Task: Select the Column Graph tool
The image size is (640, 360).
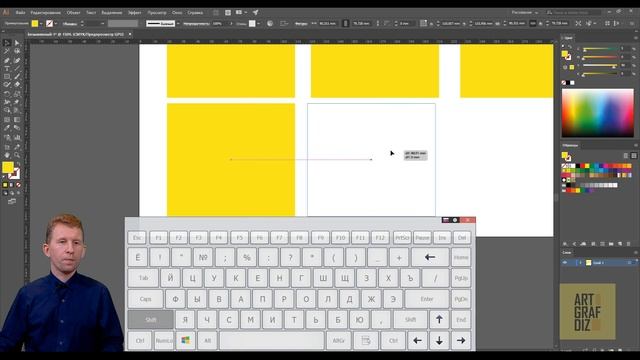Action: (x=17, y=138)
